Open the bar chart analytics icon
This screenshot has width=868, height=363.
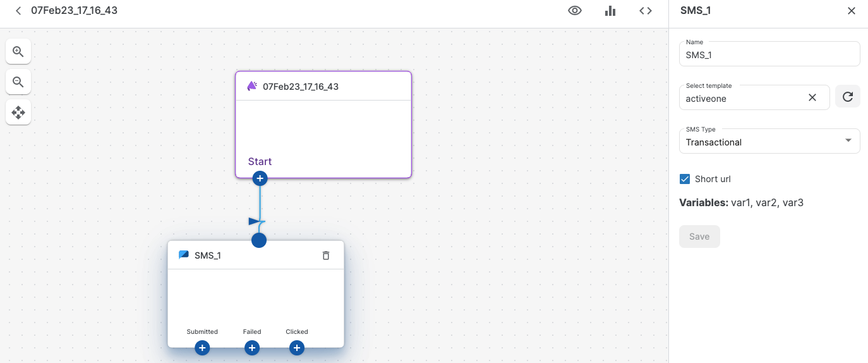[610, 11]
